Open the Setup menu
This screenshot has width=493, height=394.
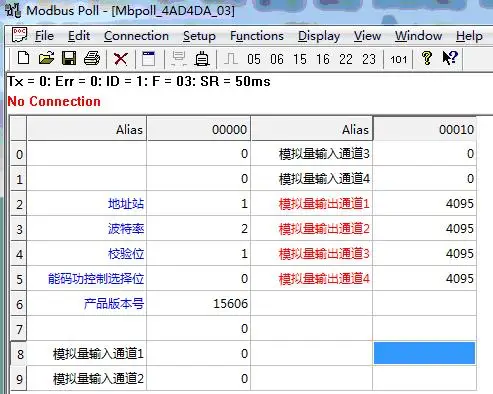[199, 36]
